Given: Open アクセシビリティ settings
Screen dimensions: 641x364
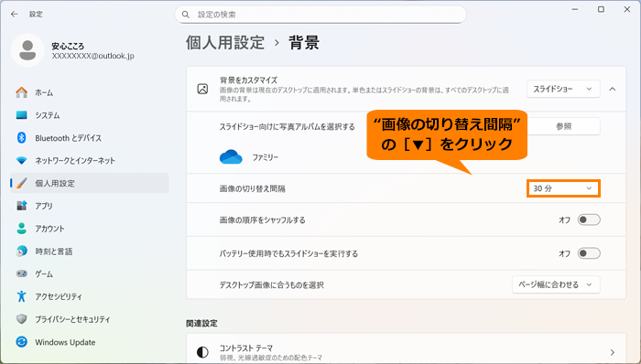Looking at the screenshot, I should [90, 296].
